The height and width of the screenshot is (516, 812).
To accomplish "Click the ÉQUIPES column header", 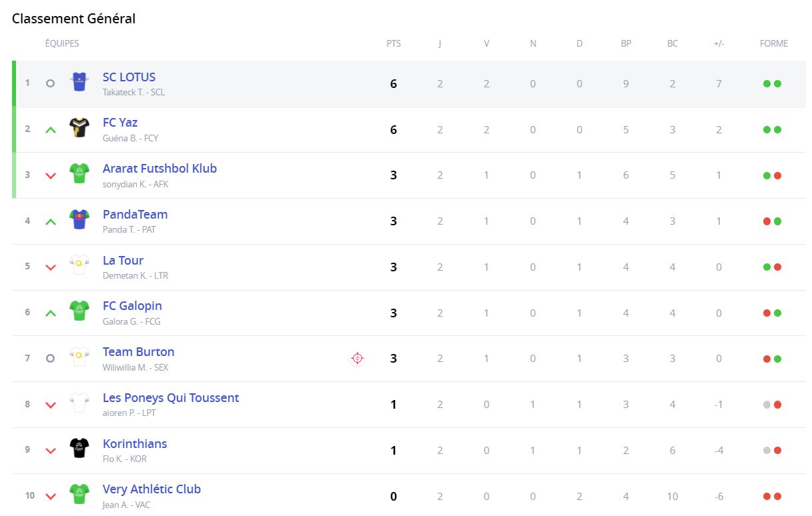I will click(62, 43).
